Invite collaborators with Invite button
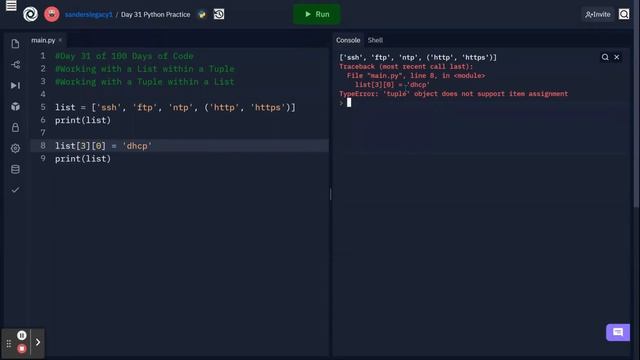Screen dimensions: 640x360 pyautogui.click(x=598, y=14)
